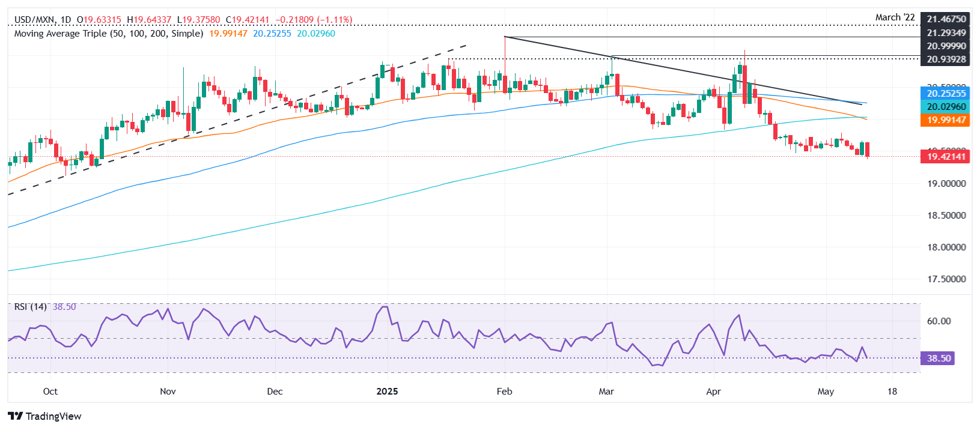
Task: Click the orange 19.99147 price axis tag
Action: (x=946, y=120)
